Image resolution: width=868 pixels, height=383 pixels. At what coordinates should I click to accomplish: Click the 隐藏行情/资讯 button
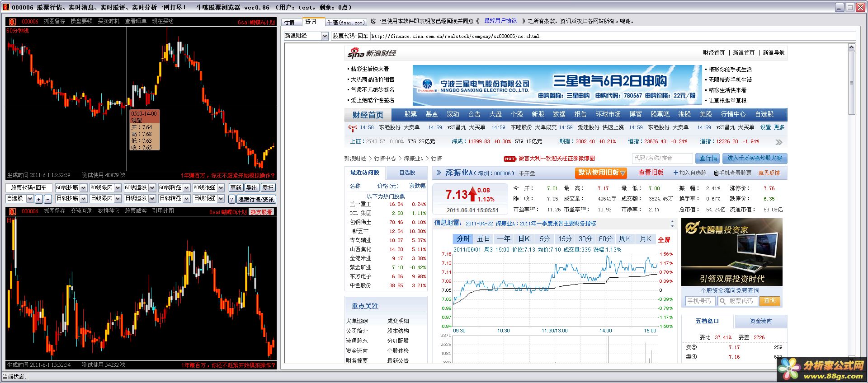click(256, 199)
